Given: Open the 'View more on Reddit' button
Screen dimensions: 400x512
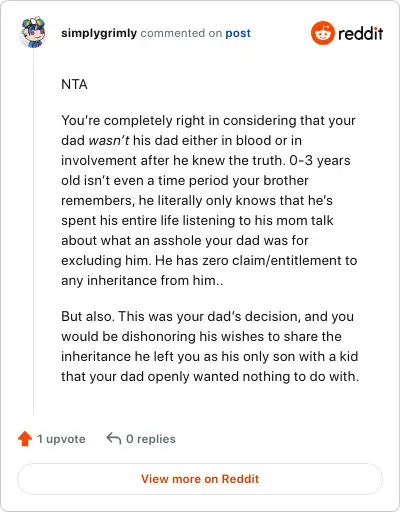Looking at the screenshot, I should (200, 479).
